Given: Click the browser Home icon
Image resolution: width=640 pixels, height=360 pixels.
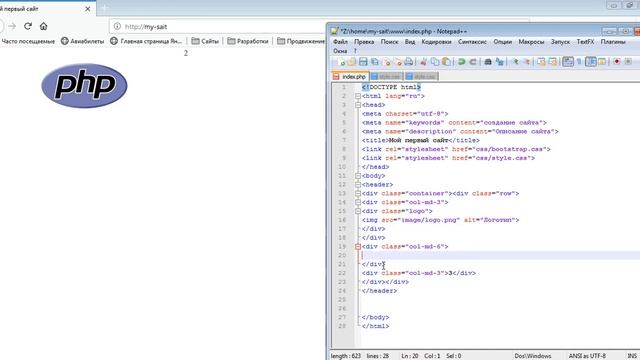Looking at the screenshot, I should coord(43,26).
